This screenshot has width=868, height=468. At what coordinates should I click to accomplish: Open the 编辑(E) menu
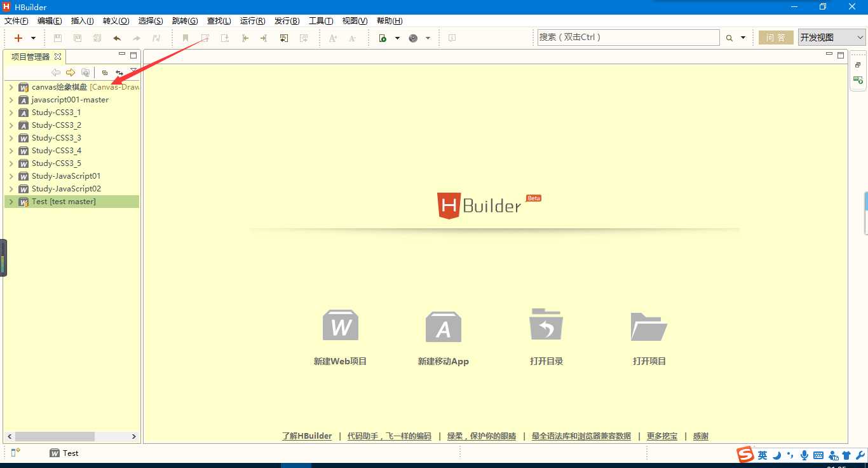[50, 21]
